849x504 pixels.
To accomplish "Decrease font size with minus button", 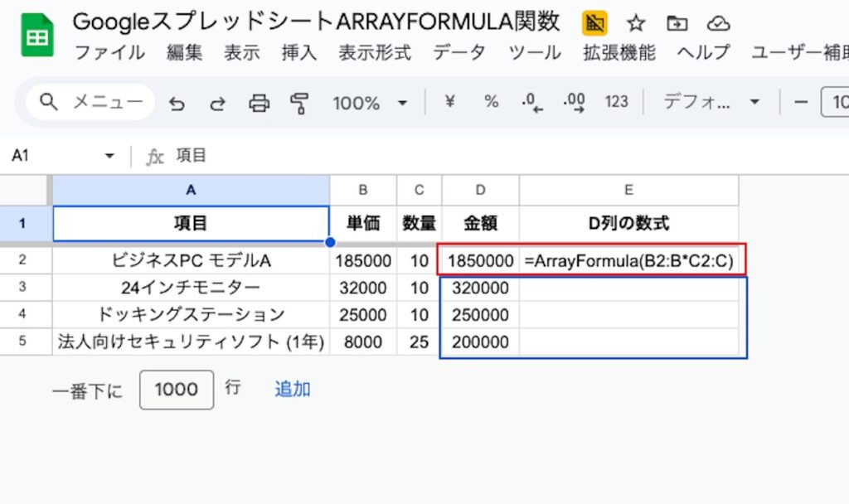I will [801, 102].
